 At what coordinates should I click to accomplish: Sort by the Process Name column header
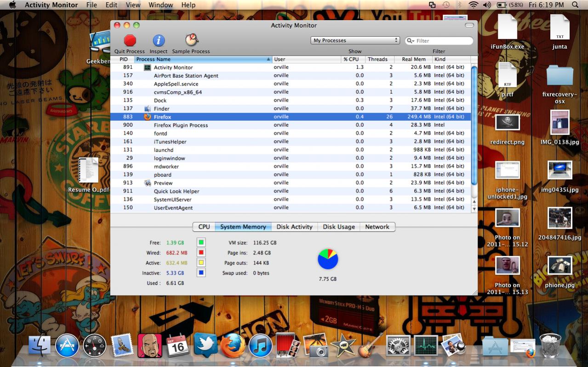(x=203, y=59)
